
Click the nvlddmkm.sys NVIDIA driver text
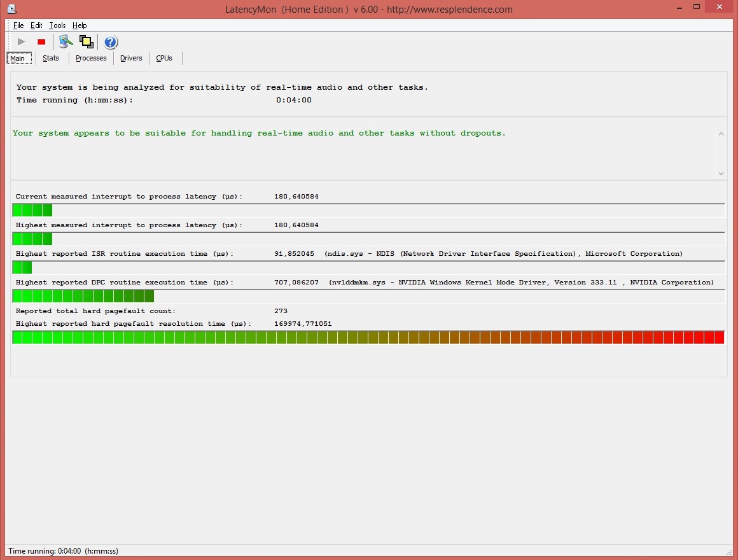[521, 283]
